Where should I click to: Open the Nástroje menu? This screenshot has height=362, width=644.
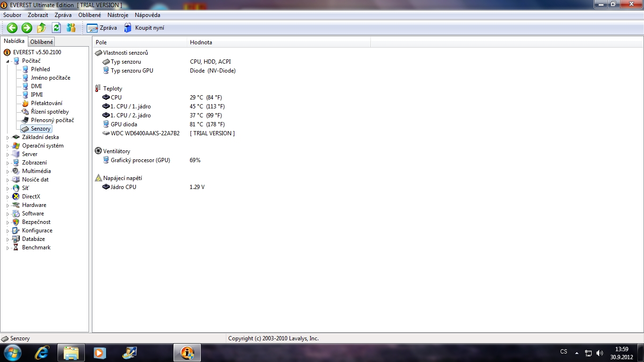118,15
